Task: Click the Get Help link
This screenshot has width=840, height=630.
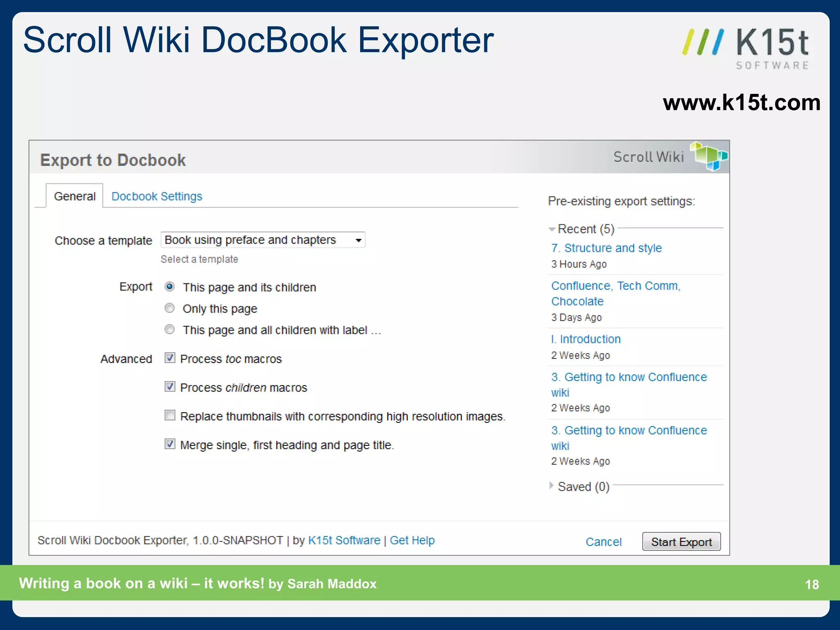Action: (412, 540)
